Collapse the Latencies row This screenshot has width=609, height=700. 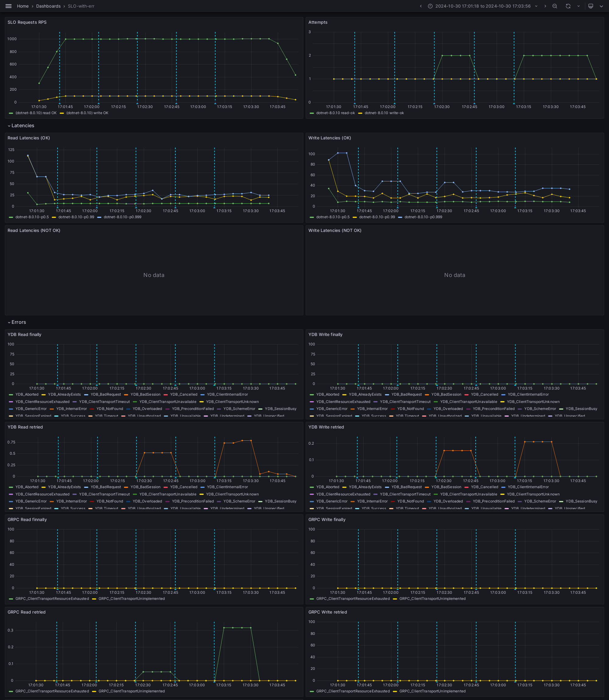coord(21,126)
